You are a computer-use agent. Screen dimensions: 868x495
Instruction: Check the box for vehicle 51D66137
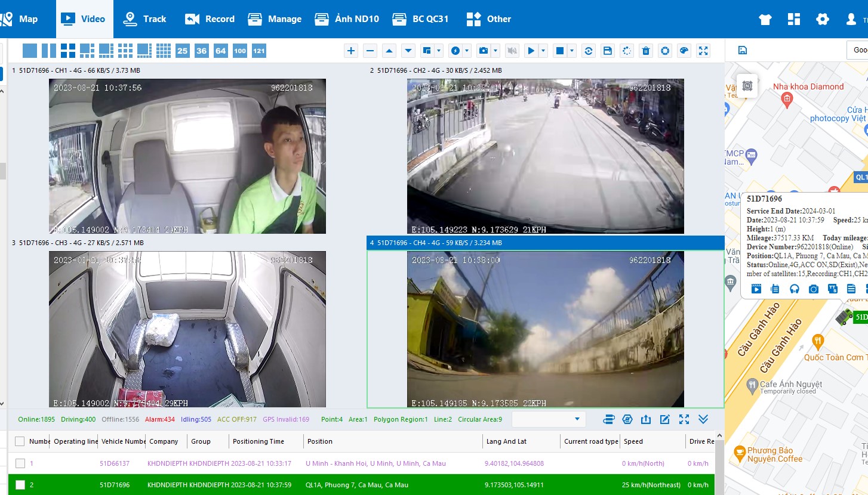point(20,463)
